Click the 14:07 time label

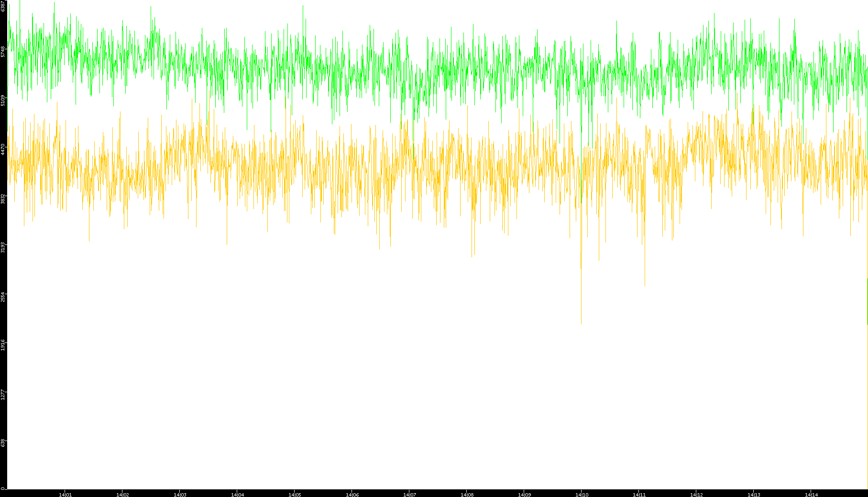click(x=409, y=494)
